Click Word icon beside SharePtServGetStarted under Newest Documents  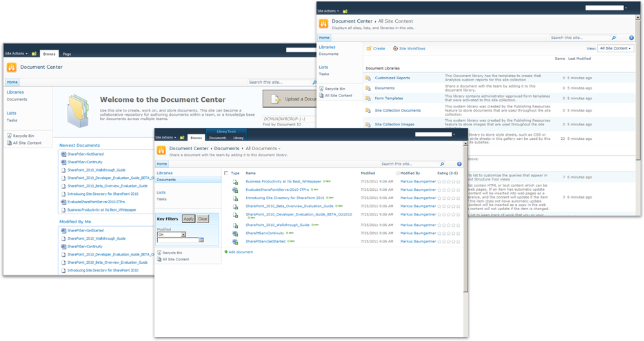click(x=63, y=154)
